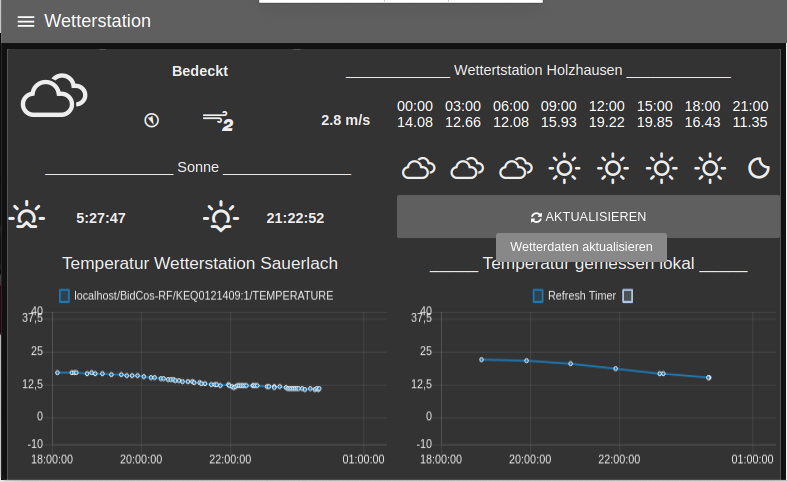This screenshot has height=482, width=787.
Task: Toggle the localhost TEMPERATURE legend series
Action: pyautogui.click(x=65, y=296)
